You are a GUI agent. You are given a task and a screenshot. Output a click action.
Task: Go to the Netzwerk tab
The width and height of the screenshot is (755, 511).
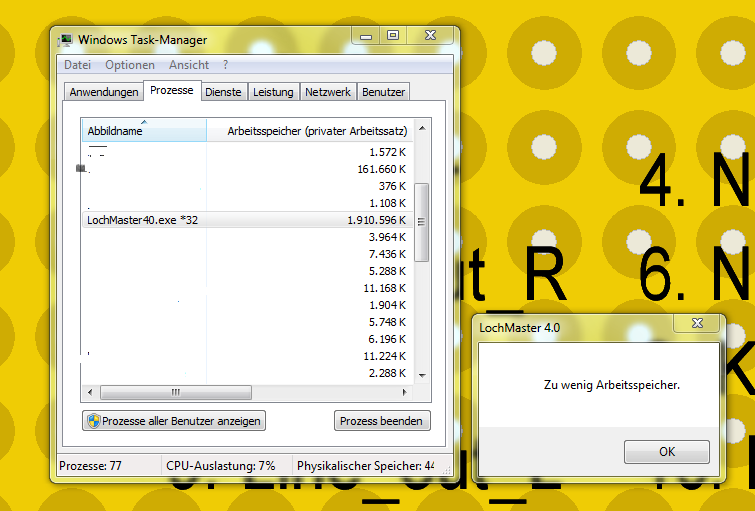(x=327, y=92)
